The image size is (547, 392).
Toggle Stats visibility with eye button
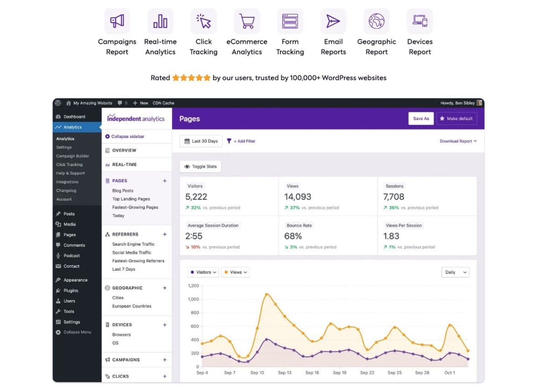click(x=200, y=167)
